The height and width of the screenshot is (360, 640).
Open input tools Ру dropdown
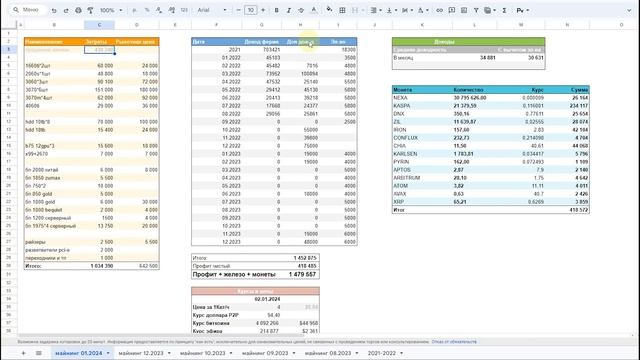click(x=522, y=10)
